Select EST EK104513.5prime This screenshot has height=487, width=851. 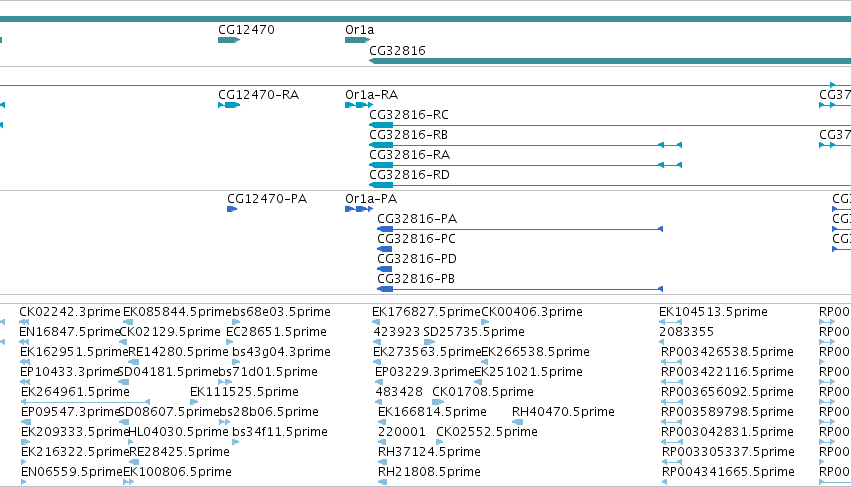(713, 312)
